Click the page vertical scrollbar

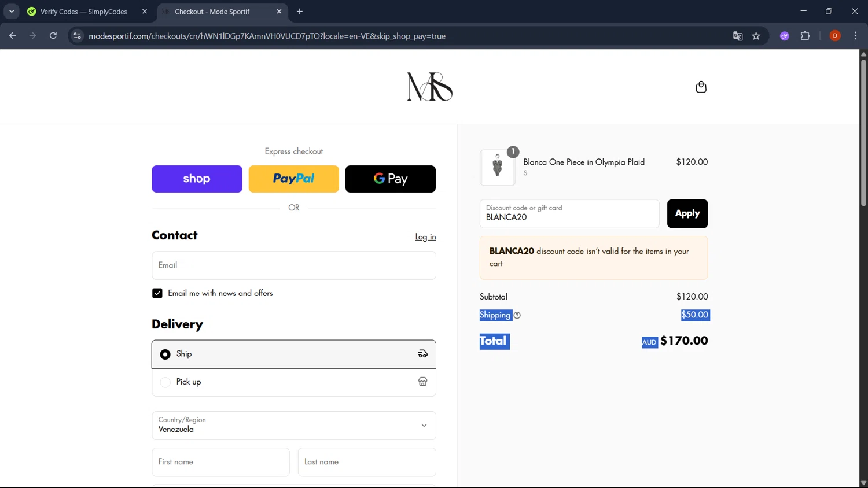tap(863, 132)
